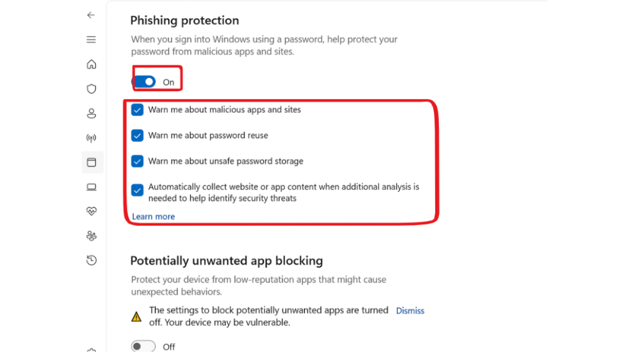
Task: Uncheck Warn me about unsafe password storage
Action: 137,162
